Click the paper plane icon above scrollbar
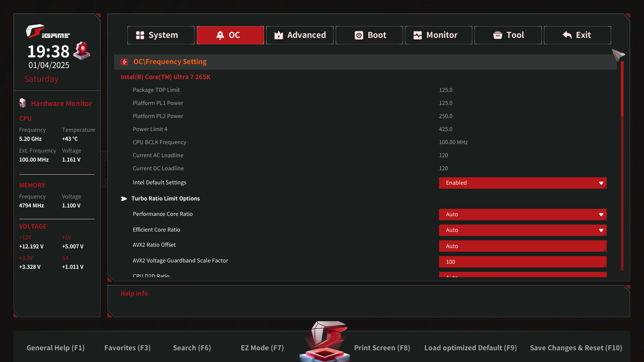This screenshot has height=362, width=644. pyautogui.click(x=618, y=55)
